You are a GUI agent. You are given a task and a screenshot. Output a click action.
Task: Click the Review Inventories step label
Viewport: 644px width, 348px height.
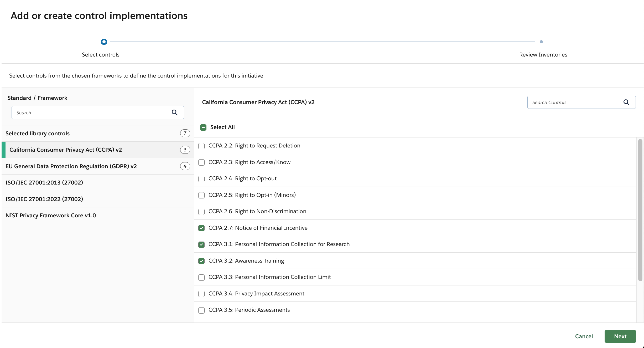[543, 55]
